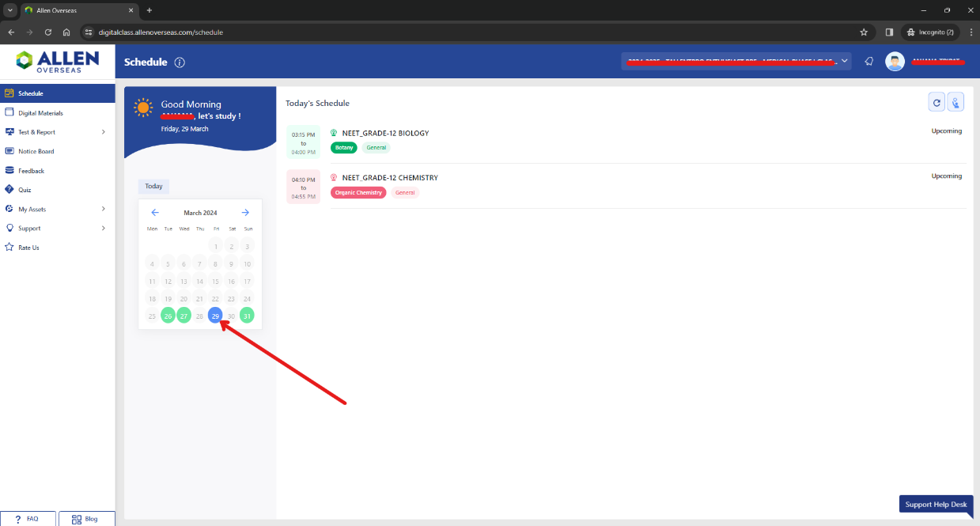The image size is (980, 526).
Task: Open the Incognito profile indicator
Action: click(930, 32)
